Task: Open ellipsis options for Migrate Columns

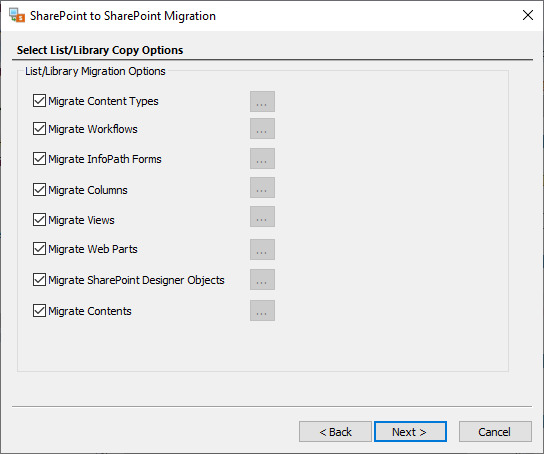Action: coord(262,188)
